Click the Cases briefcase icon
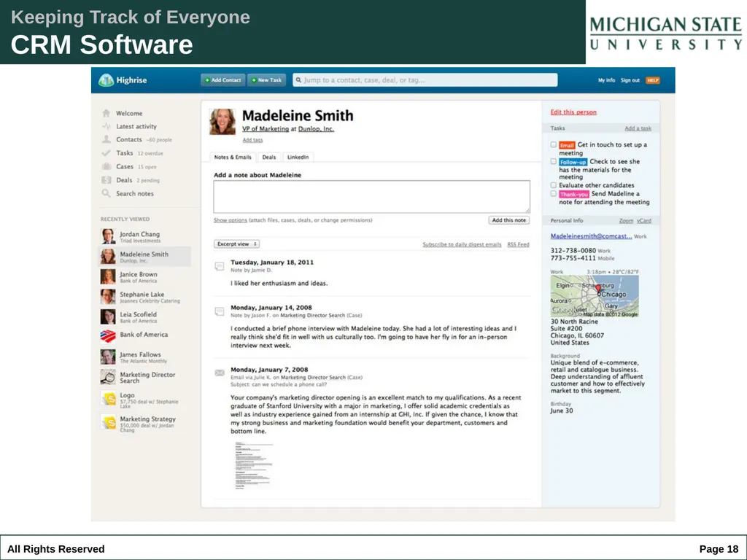This screenshot has height=560, width=747. click(x=106, y=167)
